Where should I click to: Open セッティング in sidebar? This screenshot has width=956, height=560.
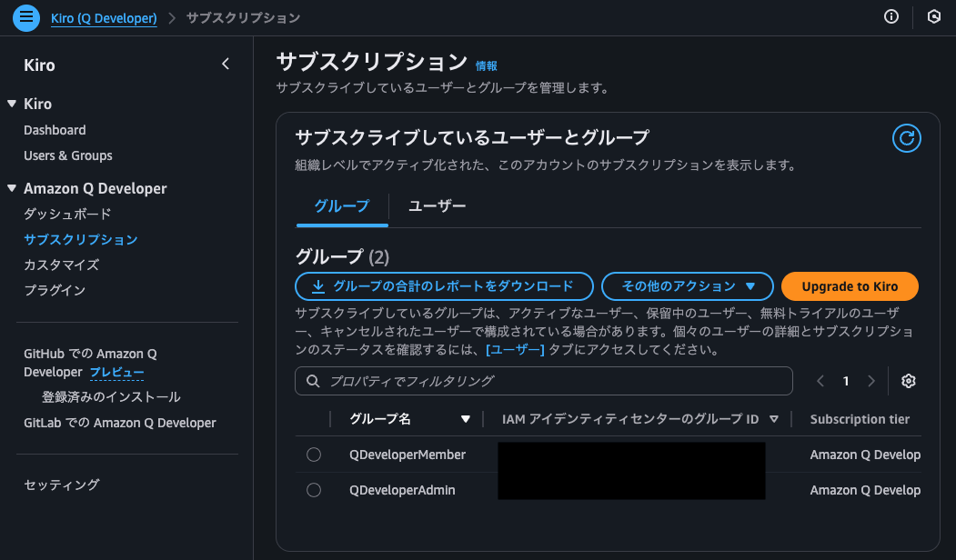tap(62, 485)
